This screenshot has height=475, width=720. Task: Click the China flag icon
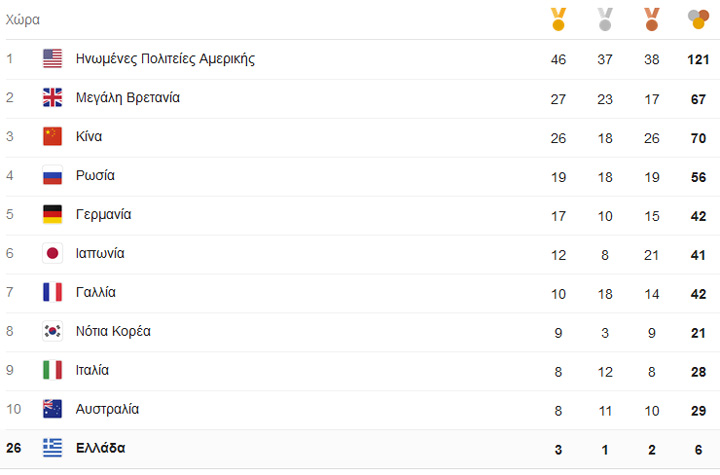[53, 137]
